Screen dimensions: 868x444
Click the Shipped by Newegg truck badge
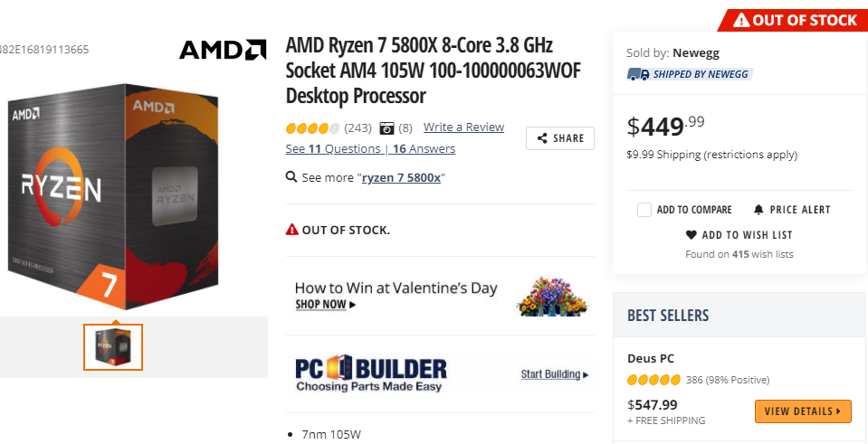pos(690,74)
